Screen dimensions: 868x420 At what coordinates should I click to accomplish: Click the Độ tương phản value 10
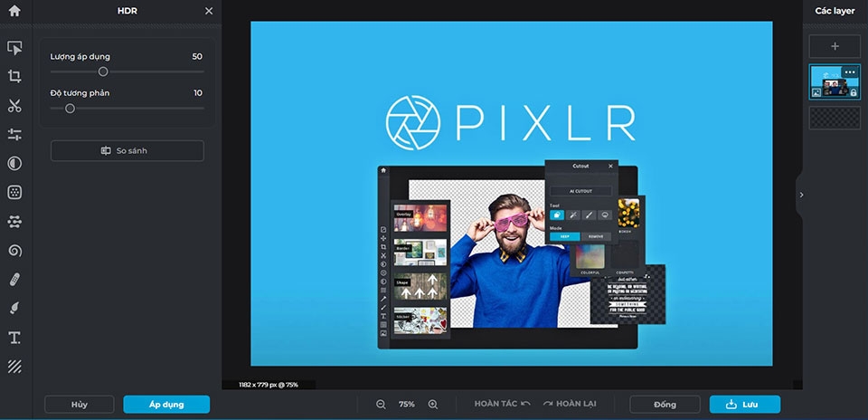pos(198,93)
